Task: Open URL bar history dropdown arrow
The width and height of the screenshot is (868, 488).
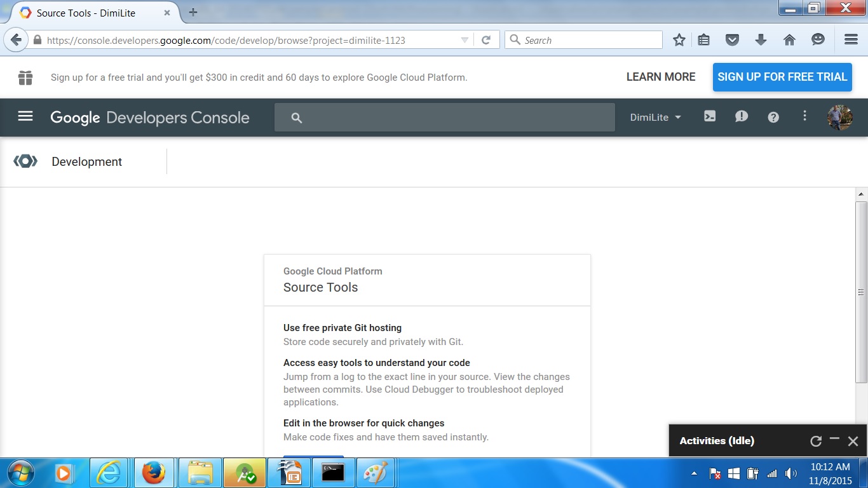Action: click(465, 40)
